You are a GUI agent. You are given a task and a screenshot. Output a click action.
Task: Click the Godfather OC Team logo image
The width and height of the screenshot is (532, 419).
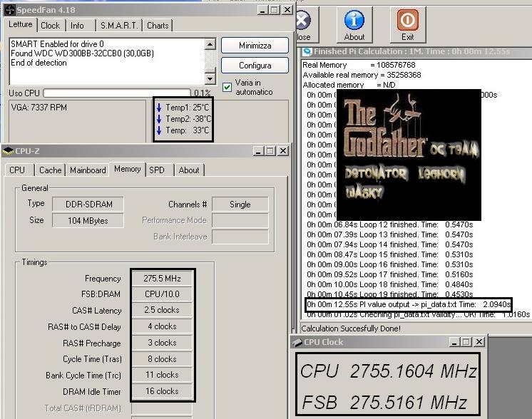(409, 155)
